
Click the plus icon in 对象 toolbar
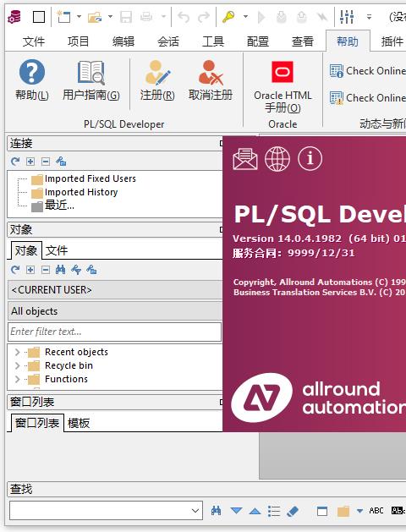pyautogui.click(x=30, y=270)
